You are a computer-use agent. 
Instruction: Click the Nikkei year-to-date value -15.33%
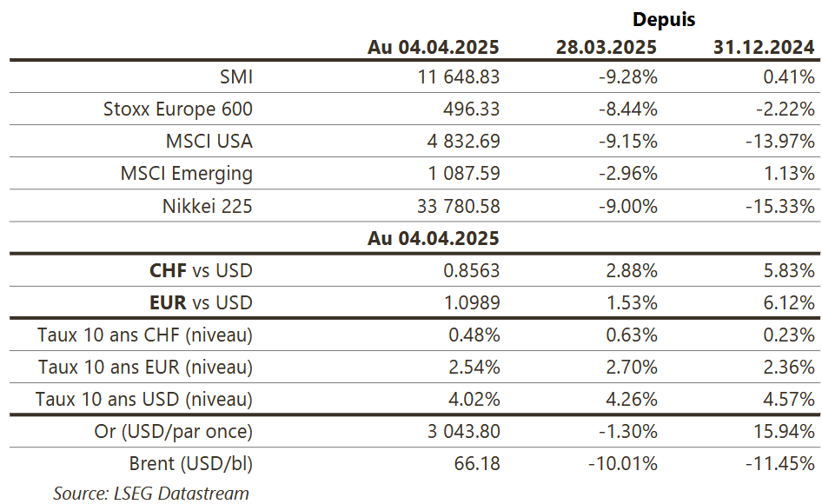point(780,206)
